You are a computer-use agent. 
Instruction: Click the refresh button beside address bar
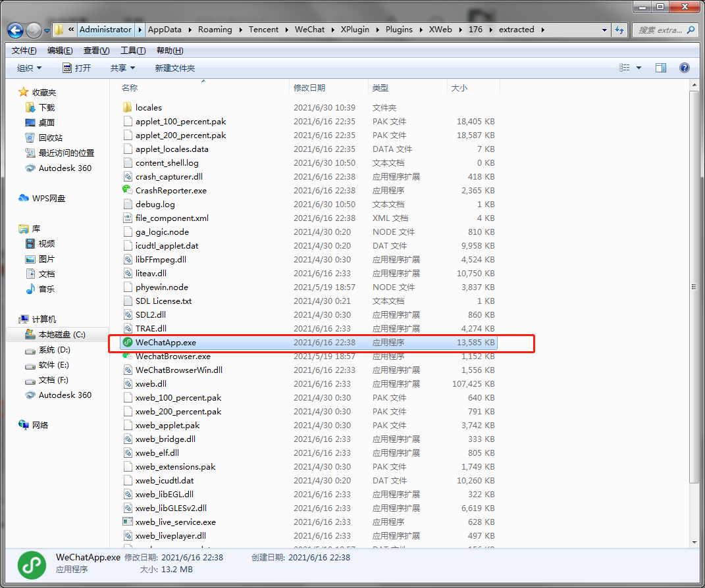(x=619, y=30)
